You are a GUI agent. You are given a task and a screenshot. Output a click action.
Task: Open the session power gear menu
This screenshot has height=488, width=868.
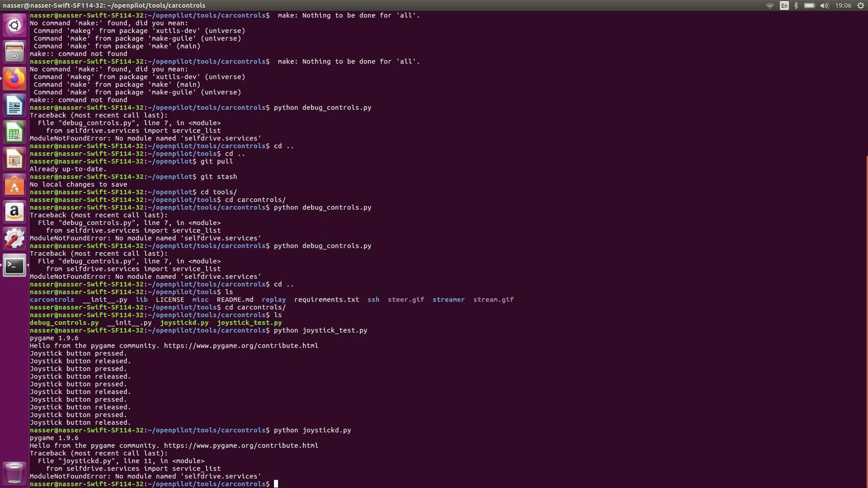click(x=861, y=5)
